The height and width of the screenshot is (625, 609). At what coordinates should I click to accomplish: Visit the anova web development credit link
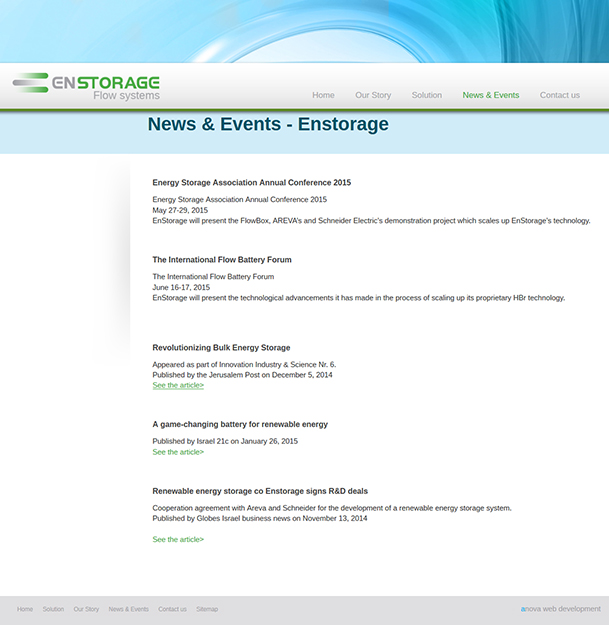[560, 608]
